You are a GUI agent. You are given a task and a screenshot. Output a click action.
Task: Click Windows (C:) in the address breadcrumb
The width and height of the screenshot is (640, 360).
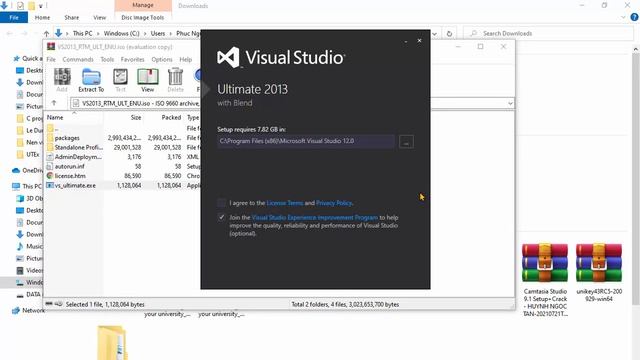tap(121, 33)
